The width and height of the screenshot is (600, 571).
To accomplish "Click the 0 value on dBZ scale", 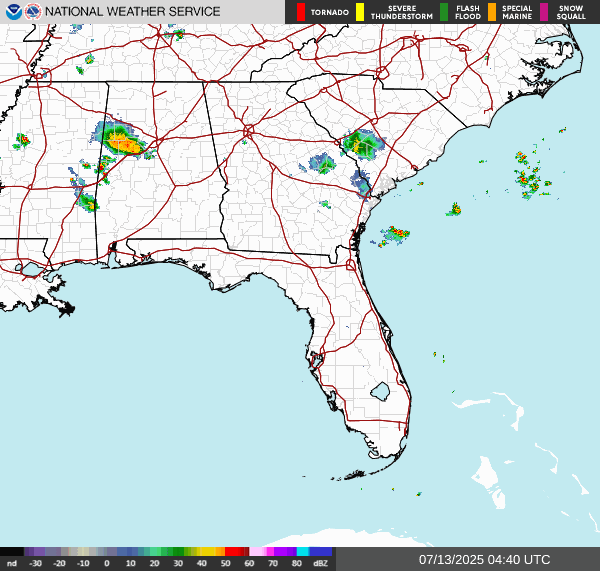I will click(x=107, y=563).
